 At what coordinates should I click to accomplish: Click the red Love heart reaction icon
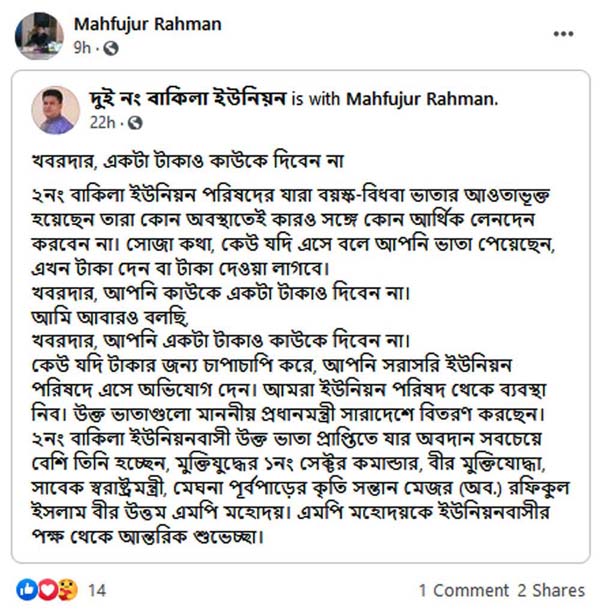47,590
